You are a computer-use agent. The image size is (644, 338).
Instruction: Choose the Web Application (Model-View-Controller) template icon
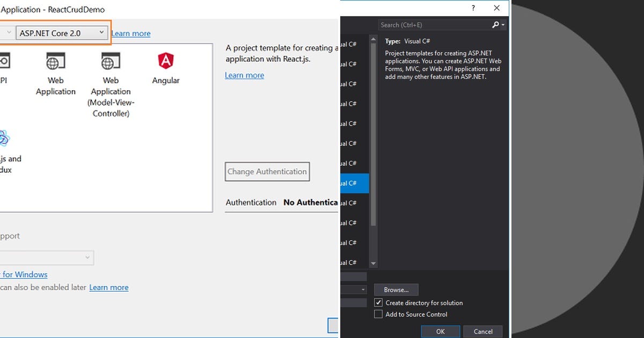click(110, 61)
